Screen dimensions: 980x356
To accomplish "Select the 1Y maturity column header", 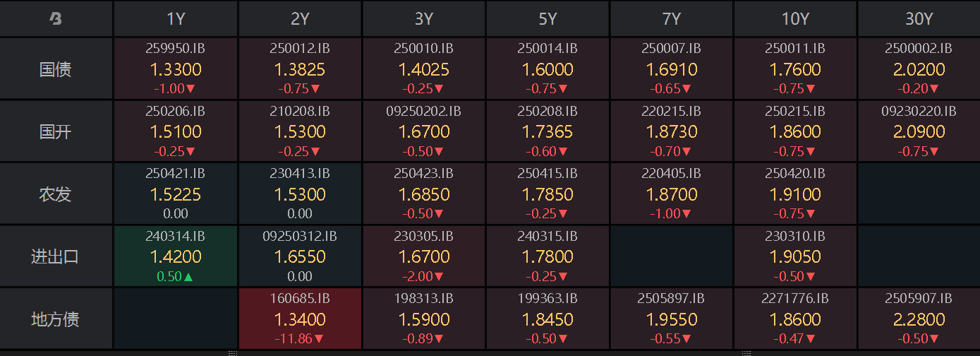I will pyautogui.click(x=176, y=19).
